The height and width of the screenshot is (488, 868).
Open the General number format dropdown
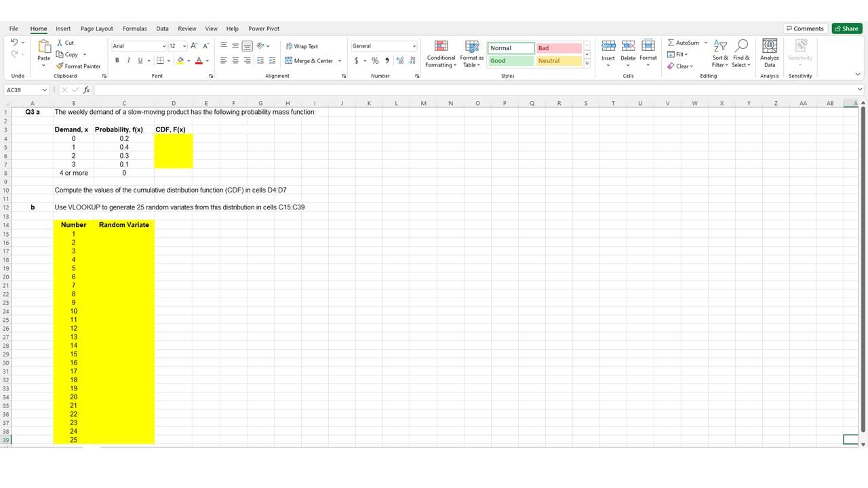(x=414, y=45)
